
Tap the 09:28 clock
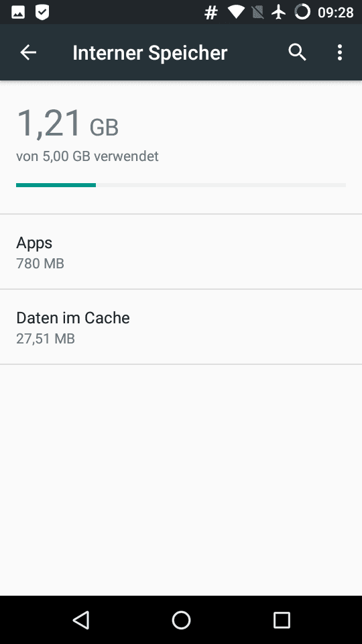tap(336, 13)
